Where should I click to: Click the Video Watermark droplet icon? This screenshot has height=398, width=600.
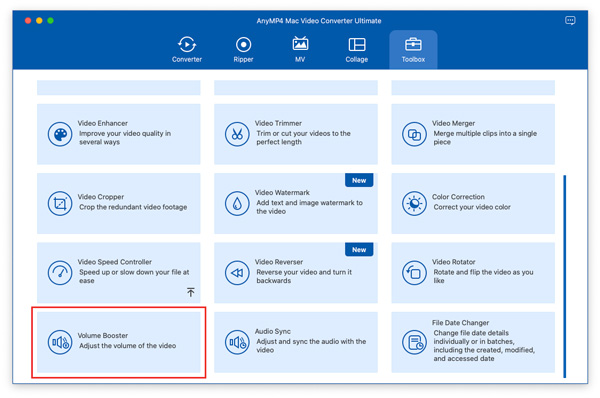(237, 204)
